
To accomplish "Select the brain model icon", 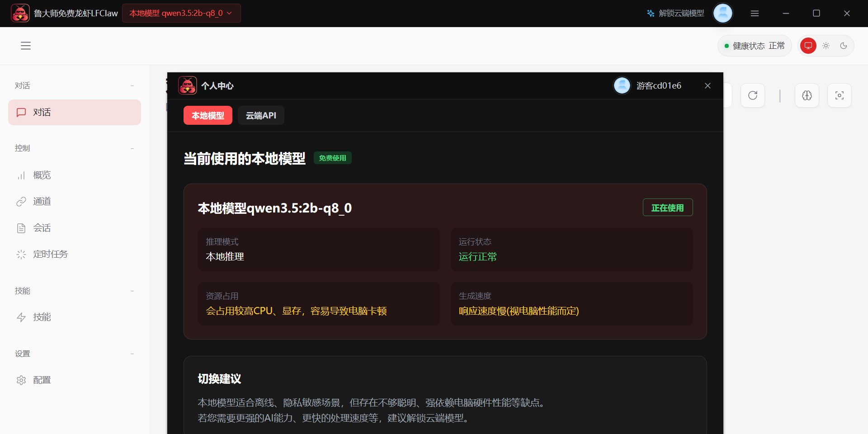I will [x=807, y=95].
